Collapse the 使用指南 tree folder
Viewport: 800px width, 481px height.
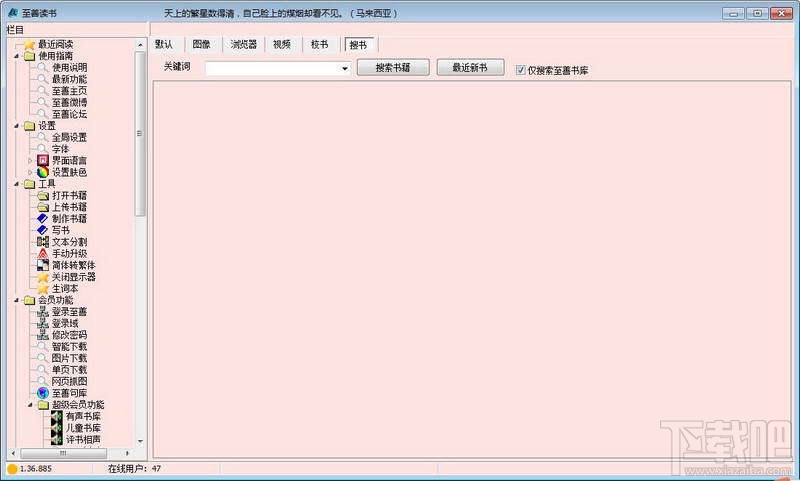click(17, 56)
